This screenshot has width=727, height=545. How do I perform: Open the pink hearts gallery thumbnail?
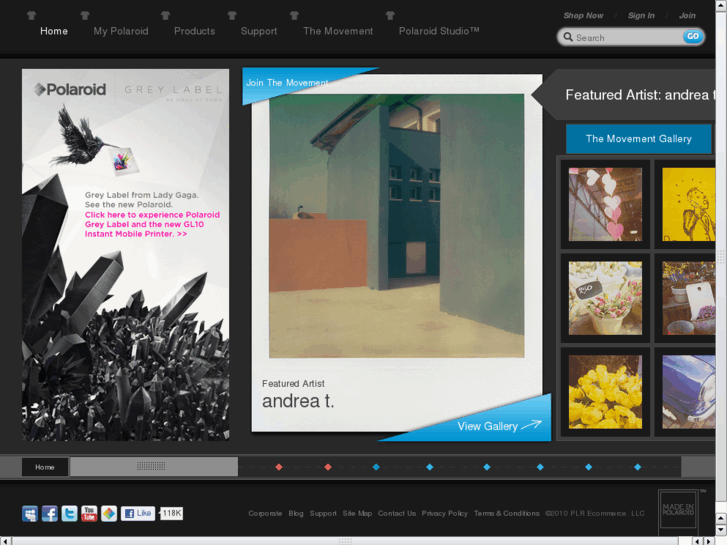605,205
